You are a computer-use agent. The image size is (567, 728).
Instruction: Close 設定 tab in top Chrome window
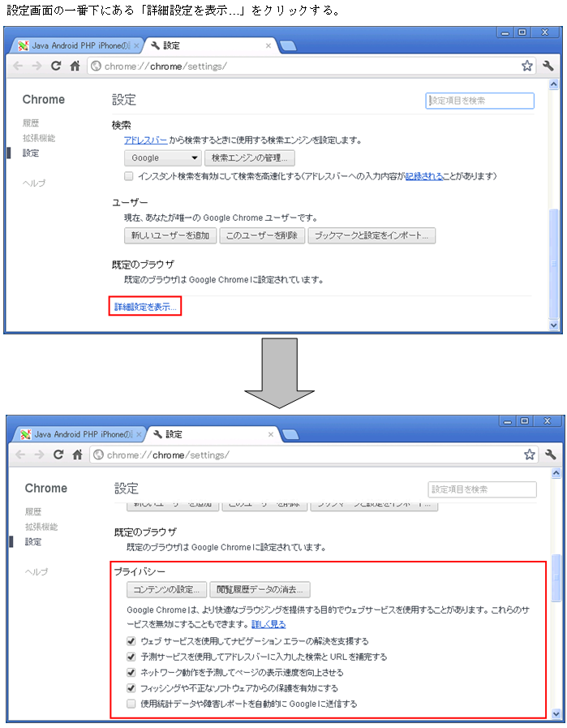(268, 45)
